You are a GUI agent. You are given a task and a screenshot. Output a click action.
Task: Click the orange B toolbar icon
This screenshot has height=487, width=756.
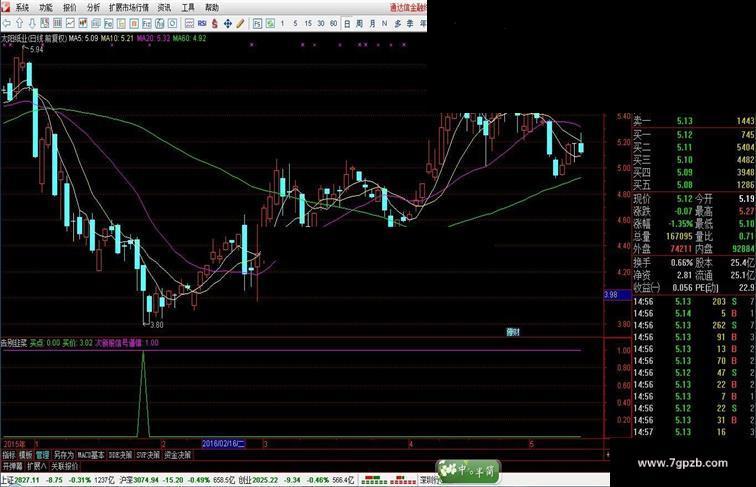point(134,23)
